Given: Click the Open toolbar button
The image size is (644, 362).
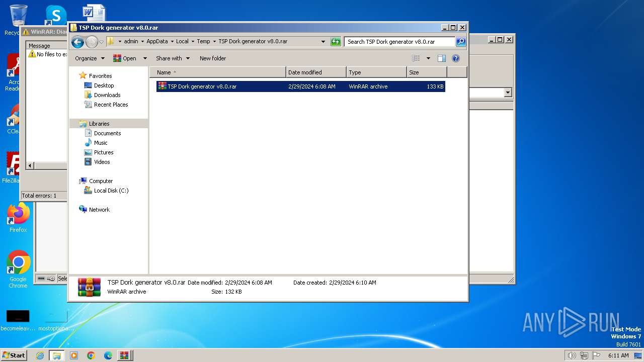Looking at the screenshot, I should [x=125, y=58].
